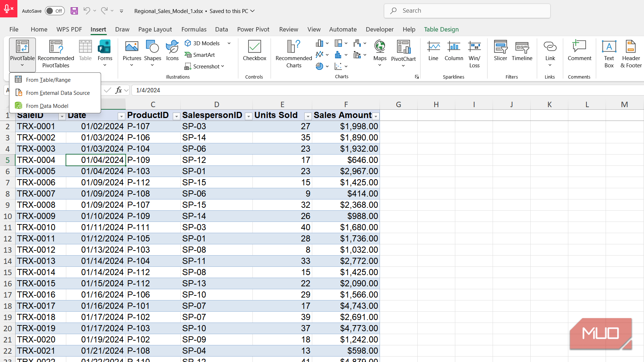Select column G header
644x362 pixels.
click(x=398, y=105)
